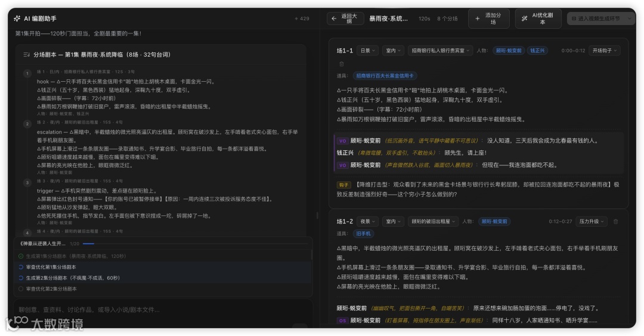The image size is (644, 336).
Task: Select scene number 2 circle in 分场剧本
Action: [x=27, y=124]
